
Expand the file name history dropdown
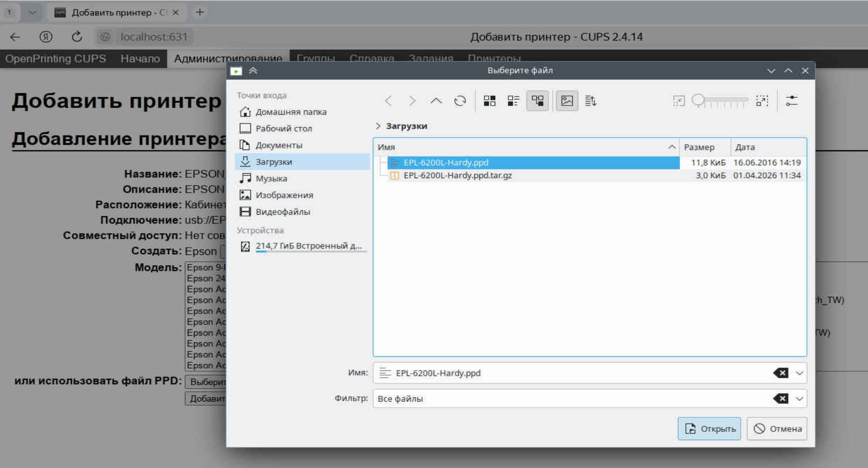[x=799, y=373]
